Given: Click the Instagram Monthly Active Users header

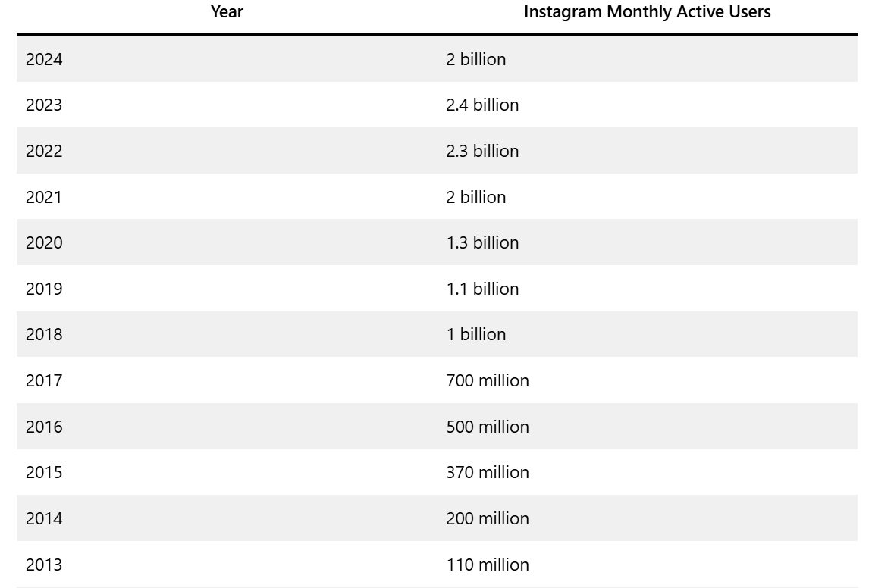Looking at the screenshot, I should point(647,12).
